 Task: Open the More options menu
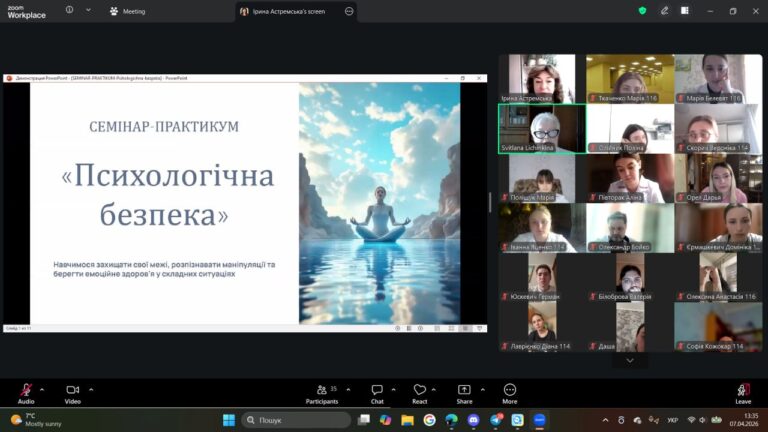pos(510,390)
